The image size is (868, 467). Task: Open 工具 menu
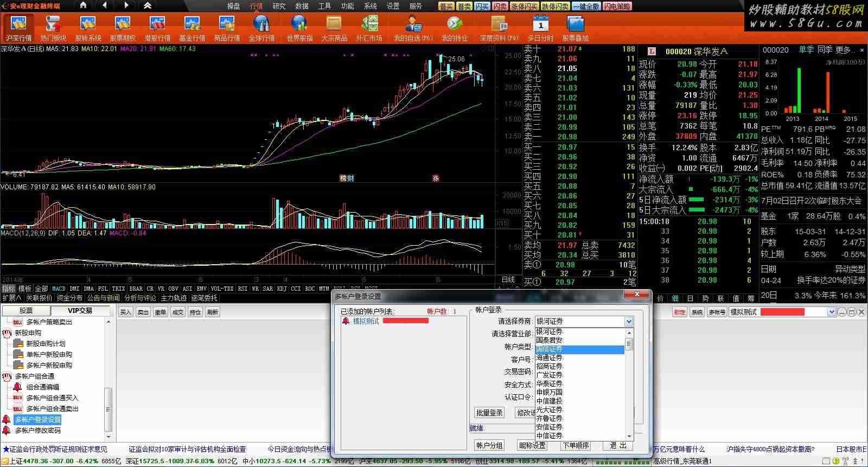(x=324, y=6)
